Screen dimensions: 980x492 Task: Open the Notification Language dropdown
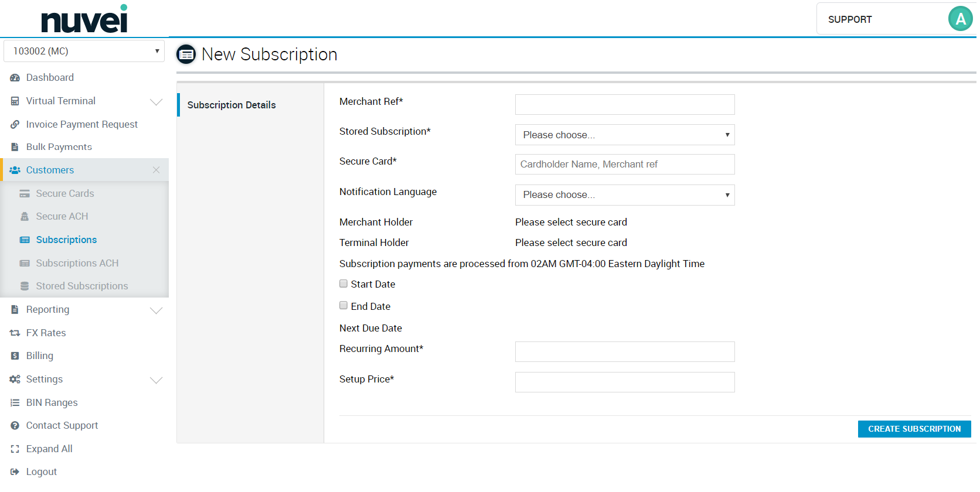[x=624, y=195]
